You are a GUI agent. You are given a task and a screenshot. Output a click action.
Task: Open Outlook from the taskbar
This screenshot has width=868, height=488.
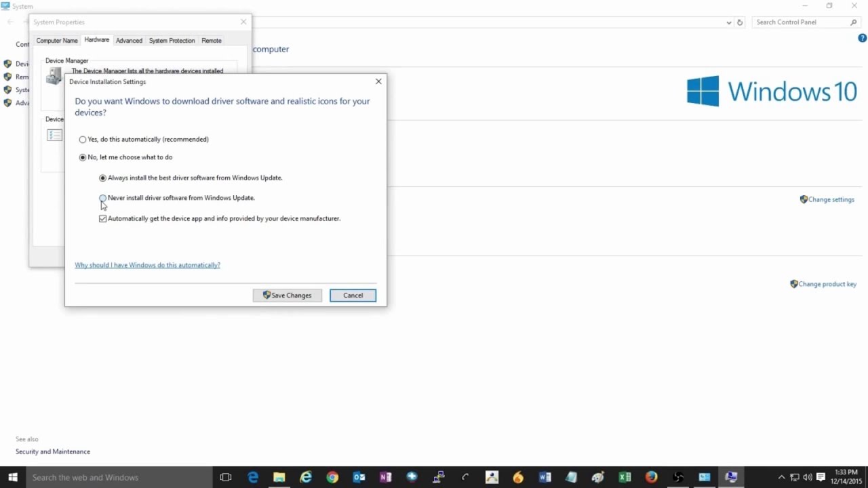tap(359, 477)
